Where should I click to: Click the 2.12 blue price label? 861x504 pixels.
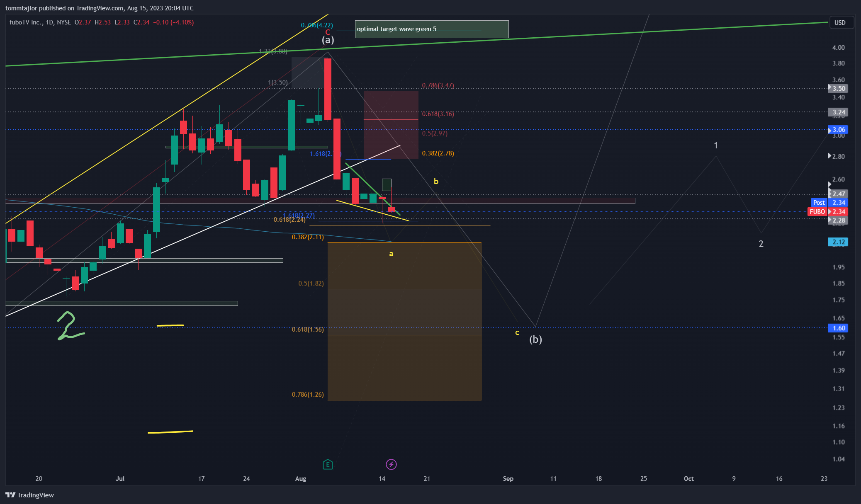pos(838,242)
